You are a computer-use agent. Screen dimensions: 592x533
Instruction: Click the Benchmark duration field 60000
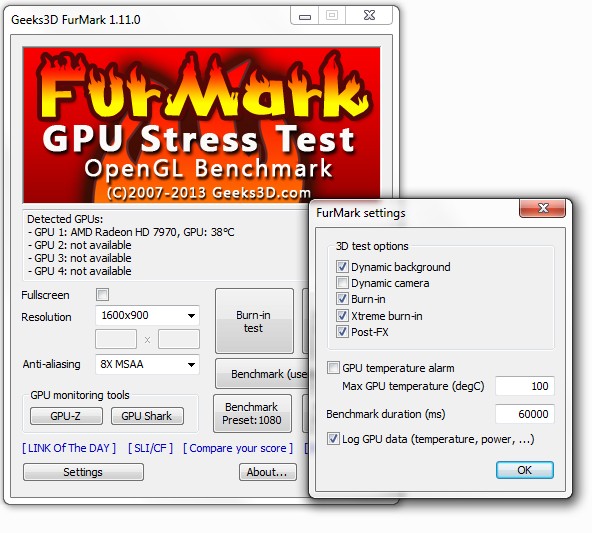click(x=524, y=414)
